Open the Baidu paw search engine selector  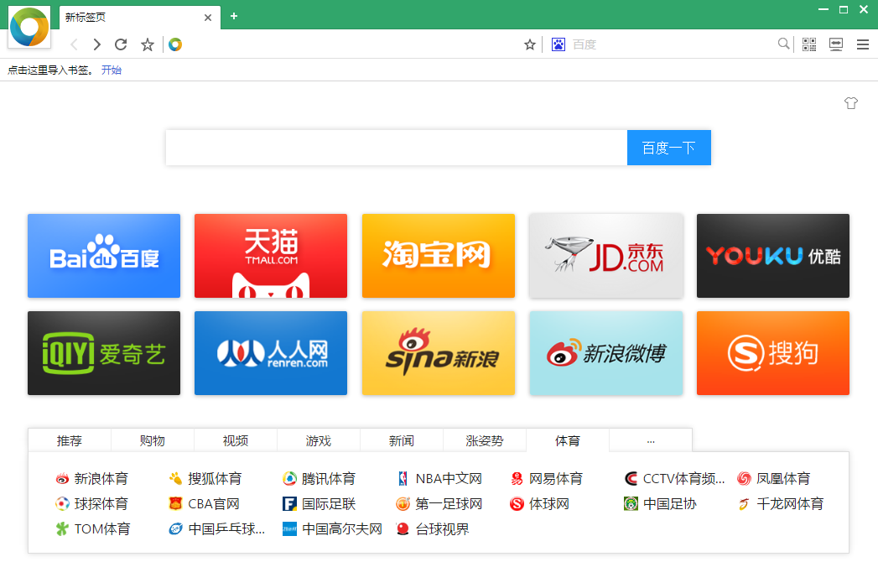(558, 44)
